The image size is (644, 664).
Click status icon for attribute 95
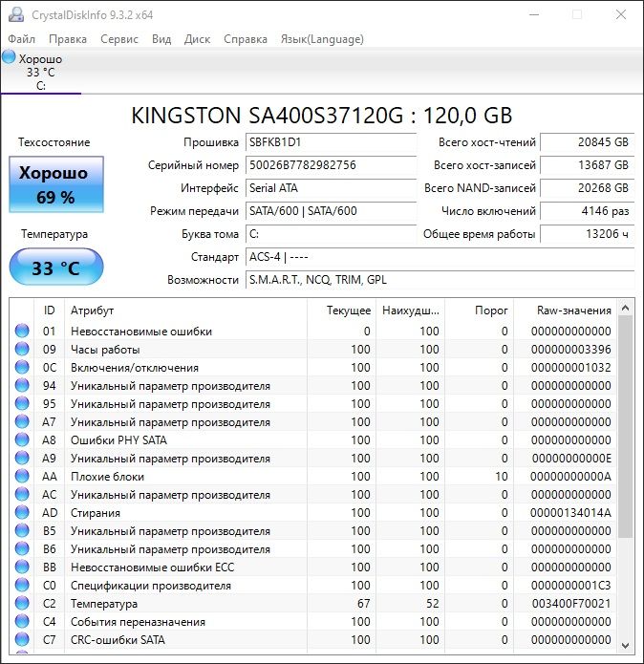tap(22, 403)
